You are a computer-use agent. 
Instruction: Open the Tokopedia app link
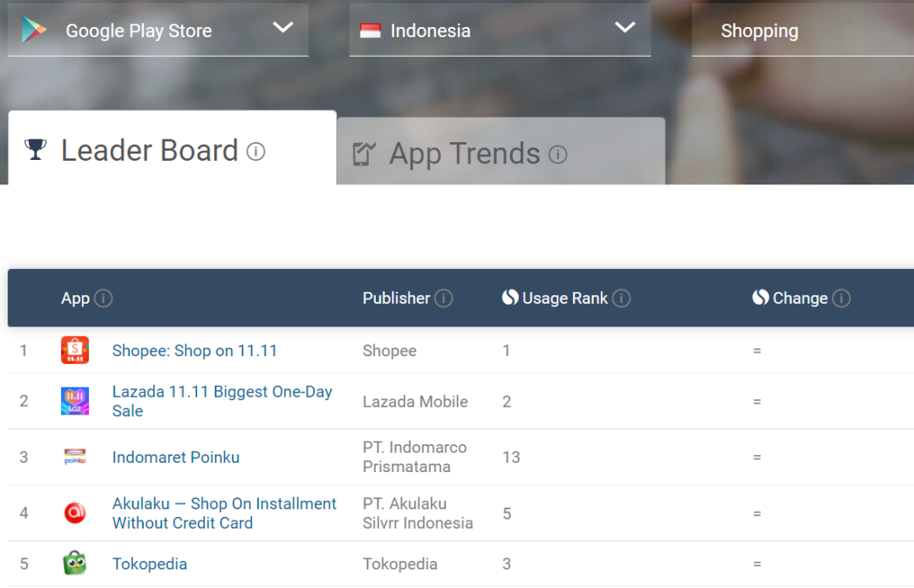pos(150,563)
